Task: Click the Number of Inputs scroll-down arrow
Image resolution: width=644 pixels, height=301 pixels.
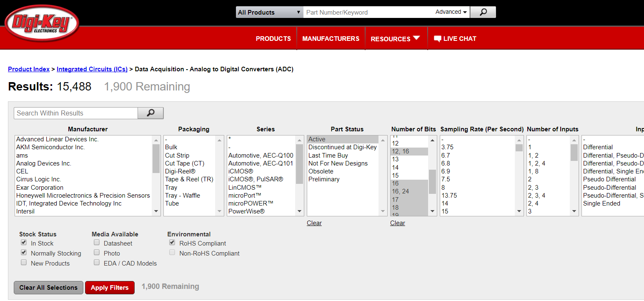Action: 574,211
